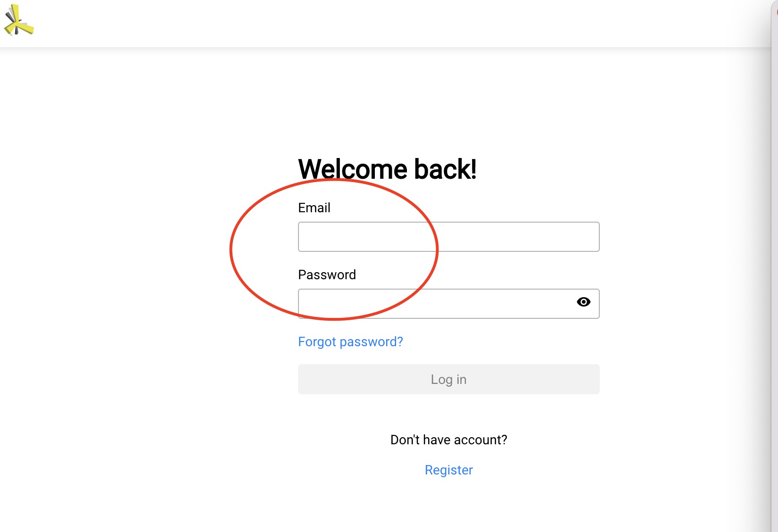This screenshot has width=778, height=532.
Task: Open the Forgot password? link
Action: click(x=350, y=341)
